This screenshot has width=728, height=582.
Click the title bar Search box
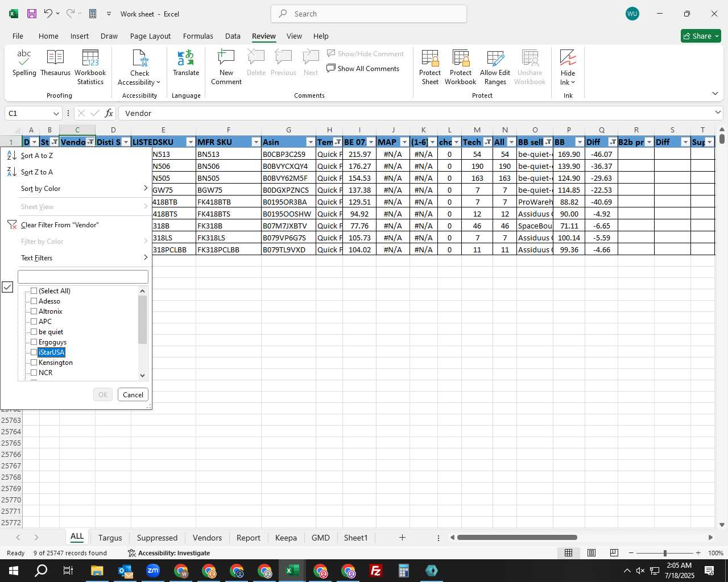coord(369,14)
